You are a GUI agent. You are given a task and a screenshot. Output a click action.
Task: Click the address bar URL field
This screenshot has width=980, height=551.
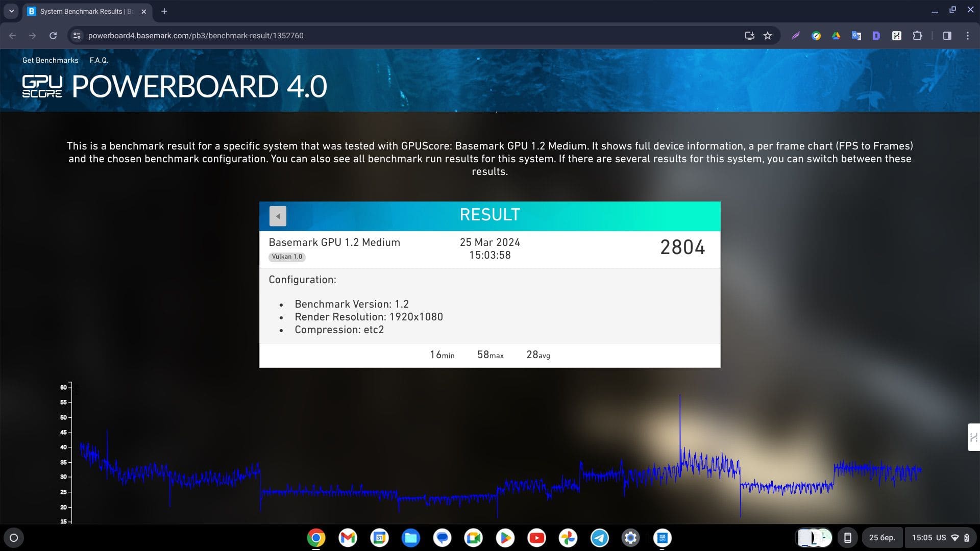408,36
